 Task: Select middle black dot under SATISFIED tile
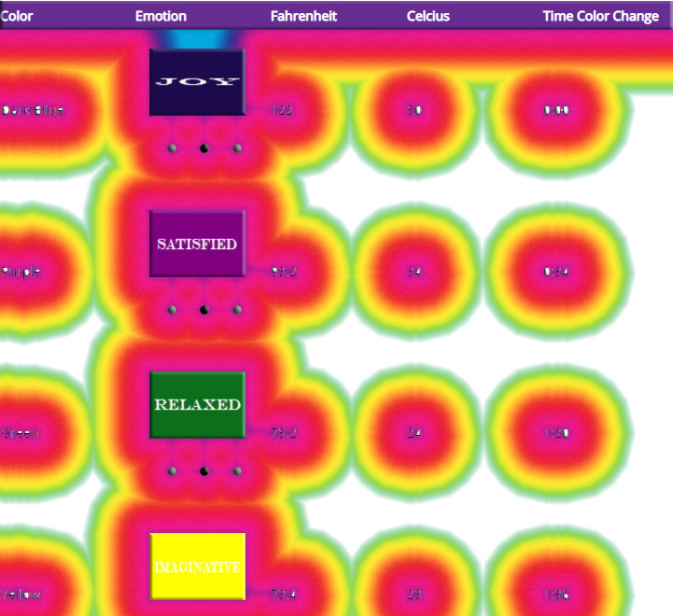(x=204, y=310)
